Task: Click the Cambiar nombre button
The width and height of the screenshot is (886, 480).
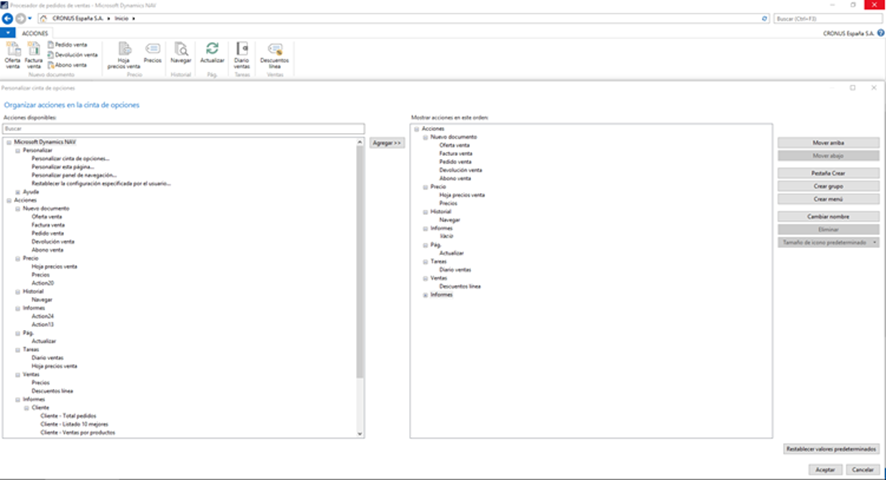Action: 828,217
